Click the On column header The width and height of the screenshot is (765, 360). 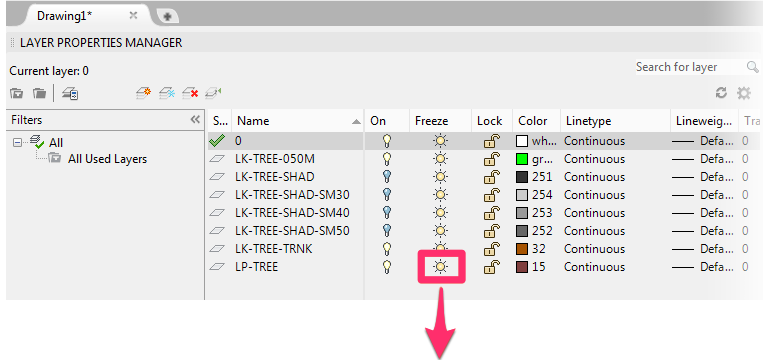(x=387, y=121)
